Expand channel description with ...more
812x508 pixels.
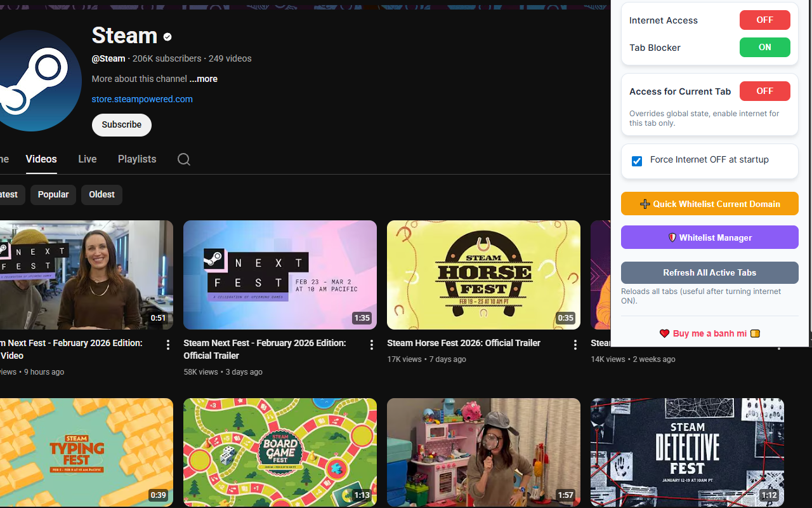coord(203,79)
